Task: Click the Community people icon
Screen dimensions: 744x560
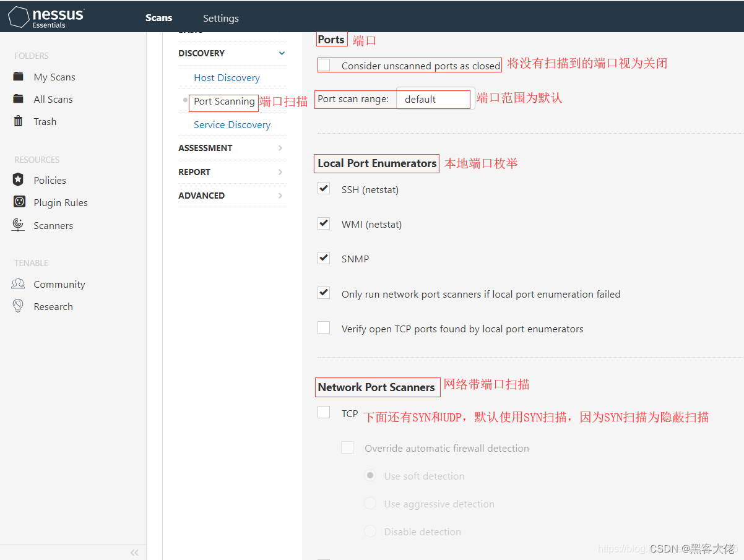Action: [19, 284]
